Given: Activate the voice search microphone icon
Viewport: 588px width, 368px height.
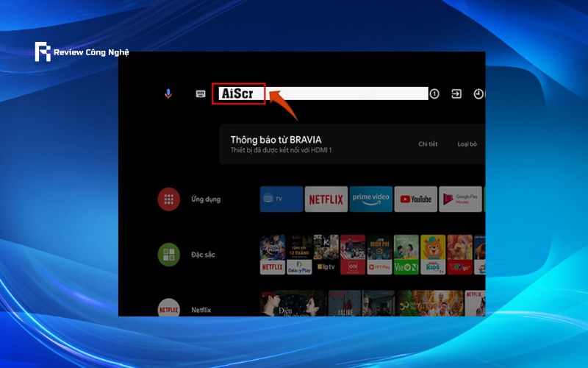Looking at the screenshot, I should 168,93.
